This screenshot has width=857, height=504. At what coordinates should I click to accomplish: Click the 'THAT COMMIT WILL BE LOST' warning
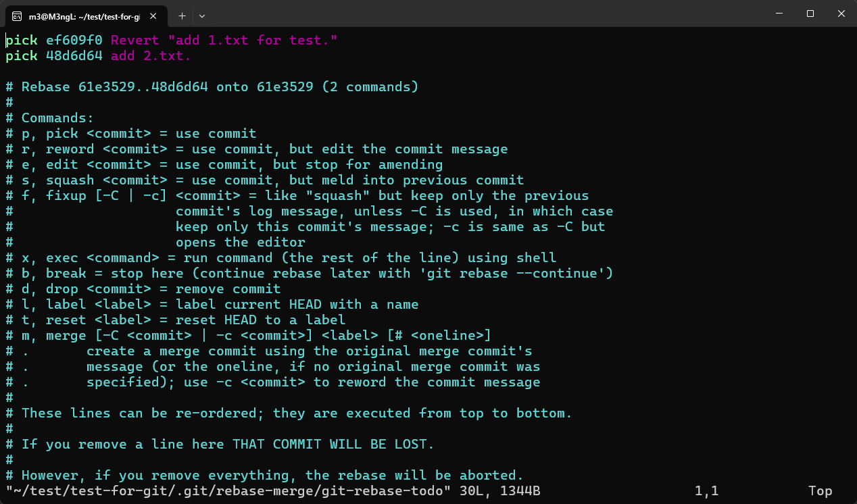(333, 445)
